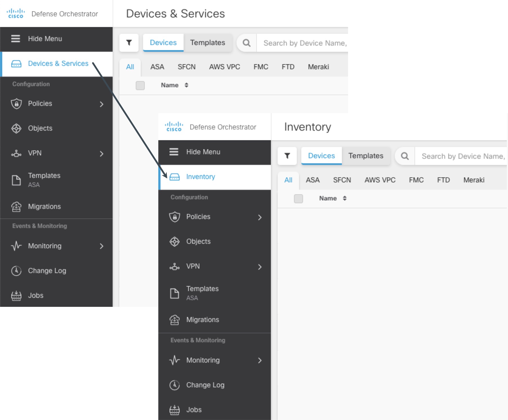Expand the VPN chevron in the Inventory sidebar
The height and width of the screenshot is (420, 508).
260,267
